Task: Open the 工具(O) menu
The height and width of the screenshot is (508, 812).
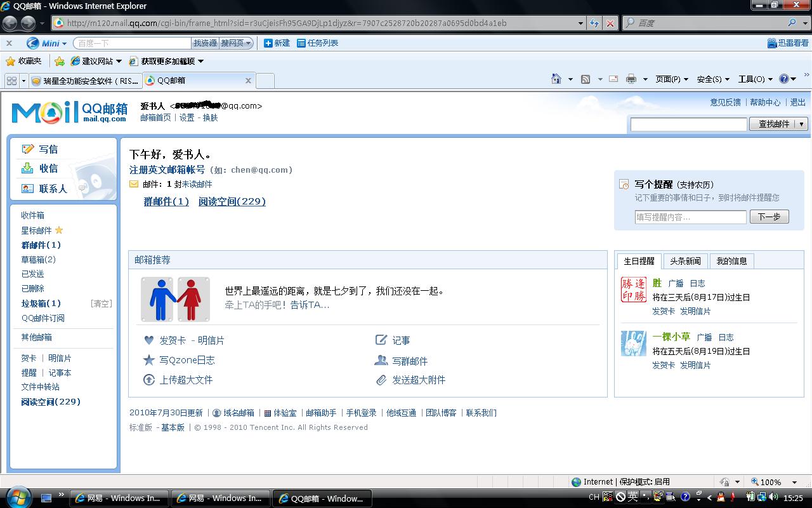Action: click(x=756, y=79)
